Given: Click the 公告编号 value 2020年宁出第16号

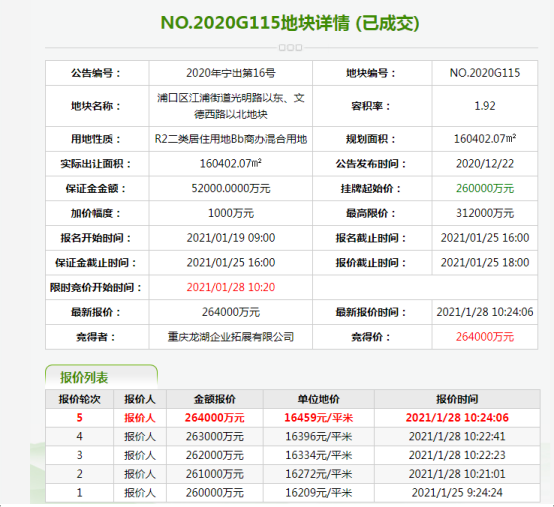Looking at the screenshot, I should [231, 73].
